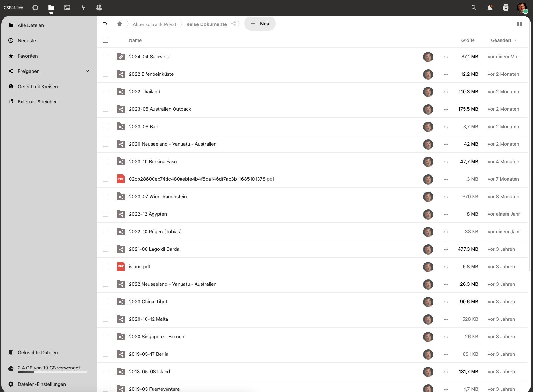Sort by Geändert column header
The height and width of the screenshot is (392, 533).
(x=501, y=40)
